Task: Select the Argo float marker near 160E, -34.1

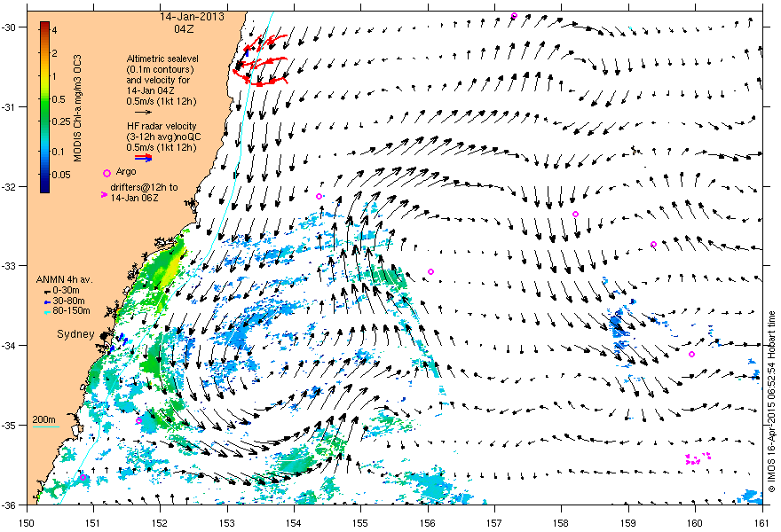Action: [692, 355]
